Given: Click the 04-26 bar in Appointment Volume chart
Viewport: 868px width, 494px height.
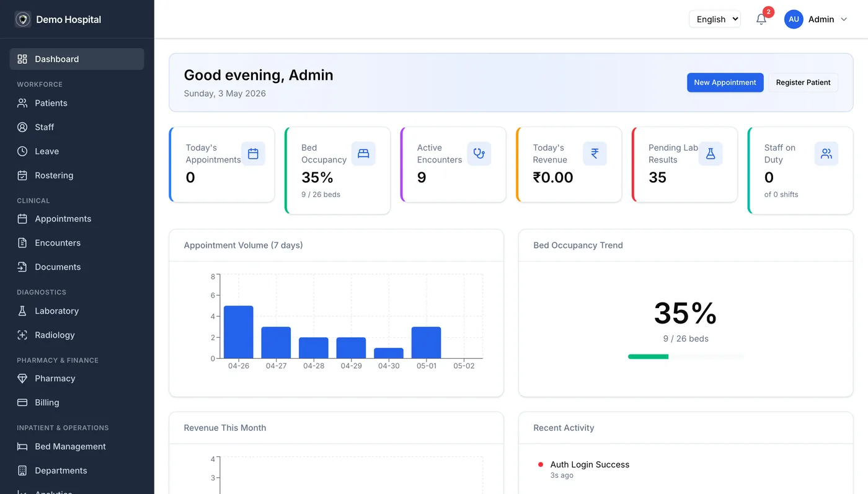Looking at the screenshot, I should [239, 332].
